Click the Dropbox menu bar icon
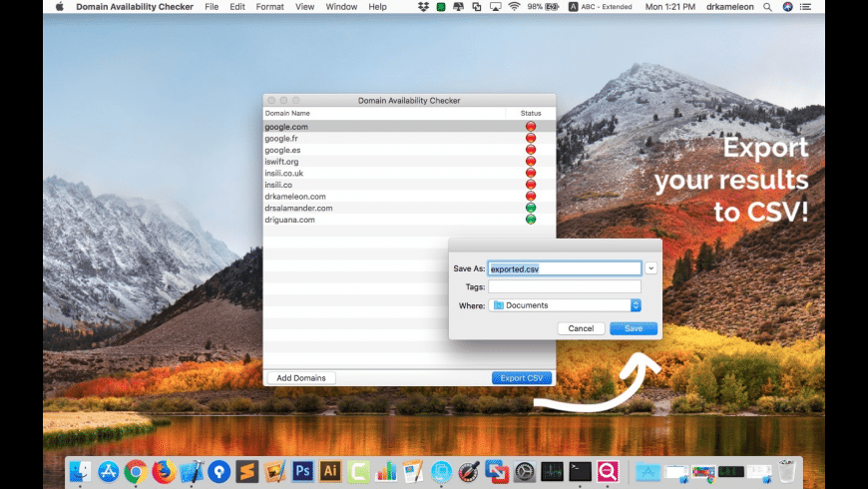 pos(423,7)
